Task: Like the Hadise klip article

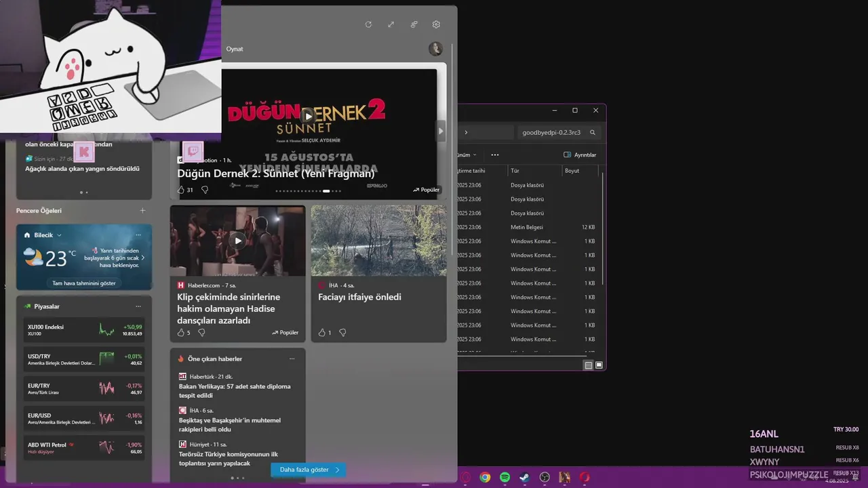Action: pyautogui.click(x=180, y=333)
